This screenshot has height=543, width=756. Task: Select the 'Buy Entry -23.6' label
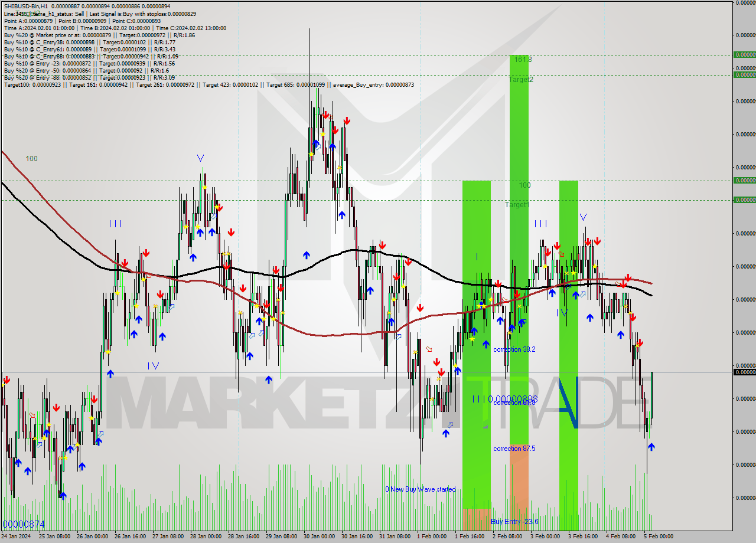point(514,521)
